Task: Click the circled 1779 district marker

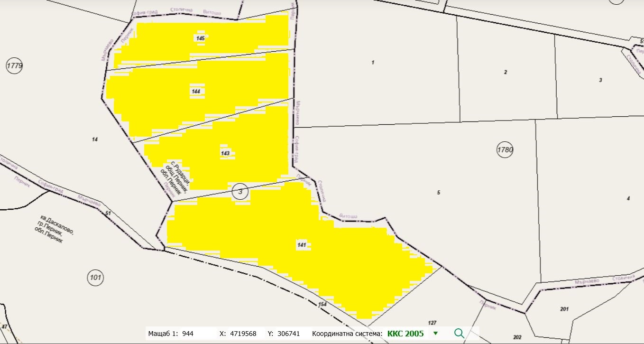Action: pyautogui.click(x=14, y=65)
